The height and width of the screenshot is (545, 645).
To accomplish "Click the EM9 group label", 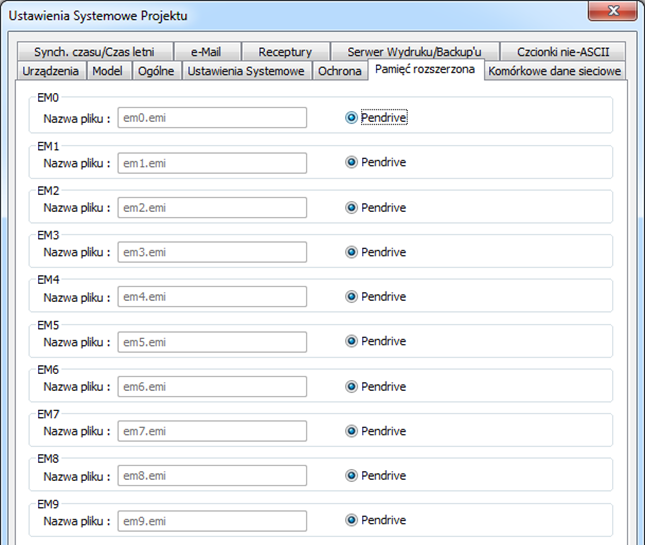I will pos(48,504).
